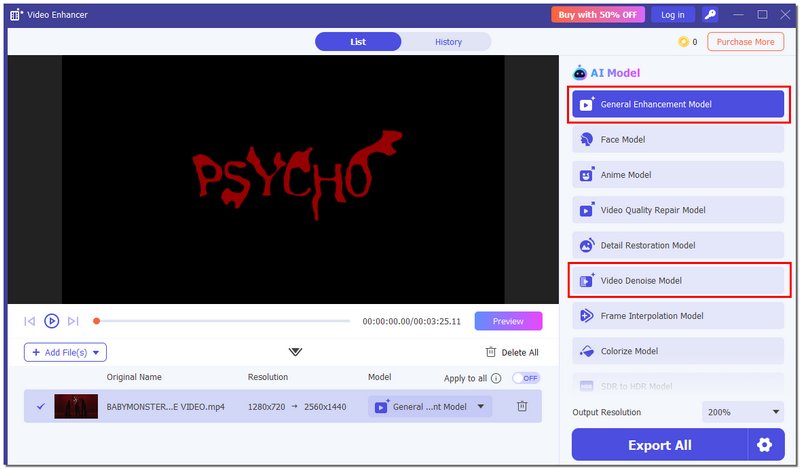Toggle the Apply to all switch
This screenshot has height=469, width=800.
(525, 378)
